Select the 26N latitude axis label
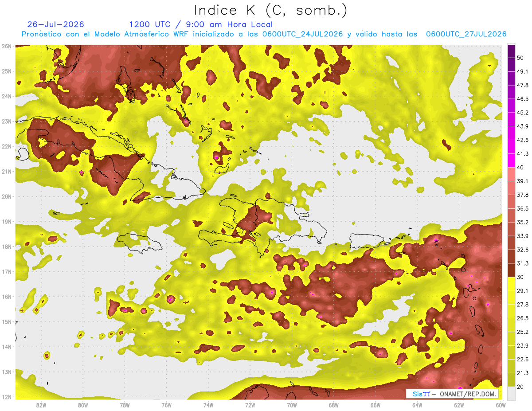 coord(6,46)
